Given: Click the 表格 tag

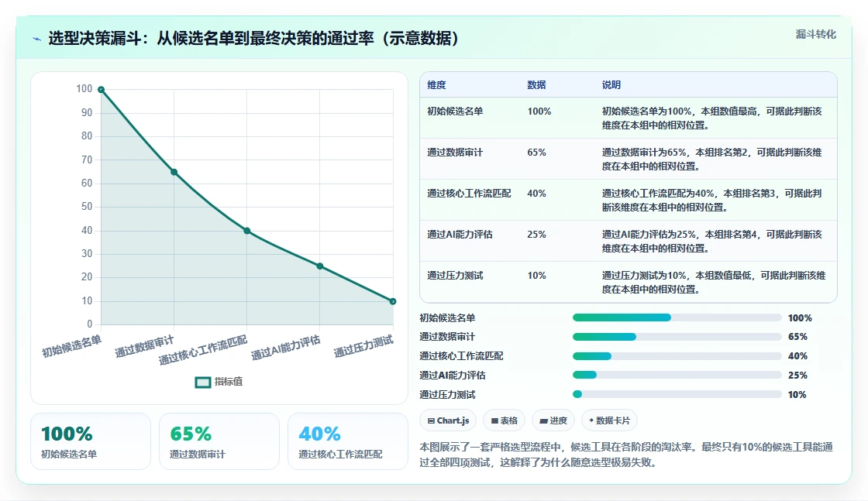Looking at the screenshot, I should 505,420.
